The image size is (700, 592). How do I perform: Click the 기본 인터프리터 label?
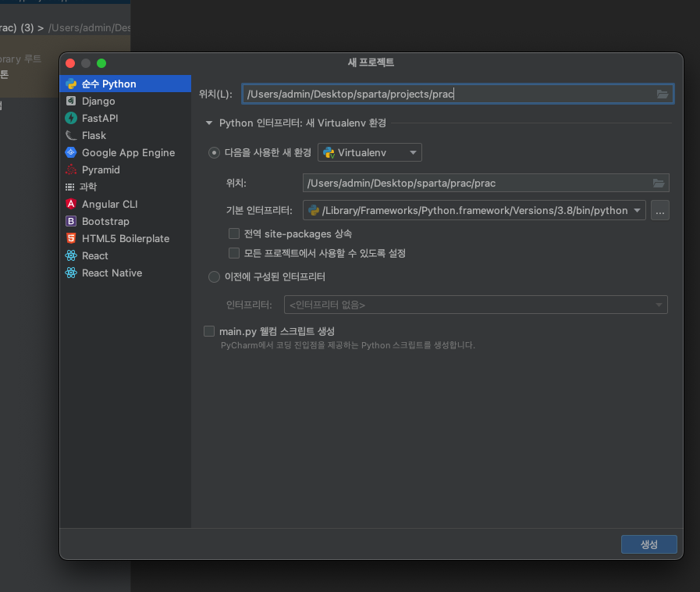[x=259, y=210]
